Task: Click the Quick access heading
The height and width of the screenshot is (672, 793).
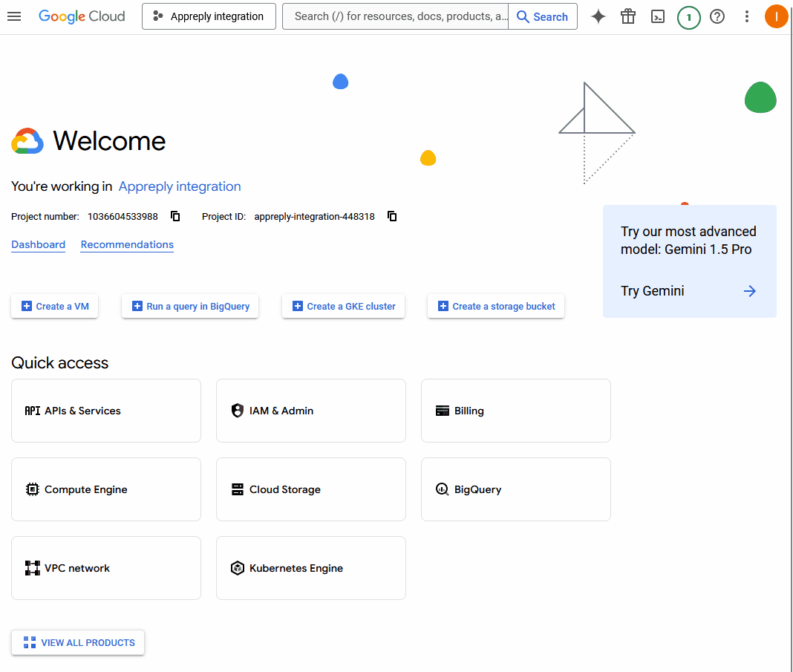Action: (59, 363)
